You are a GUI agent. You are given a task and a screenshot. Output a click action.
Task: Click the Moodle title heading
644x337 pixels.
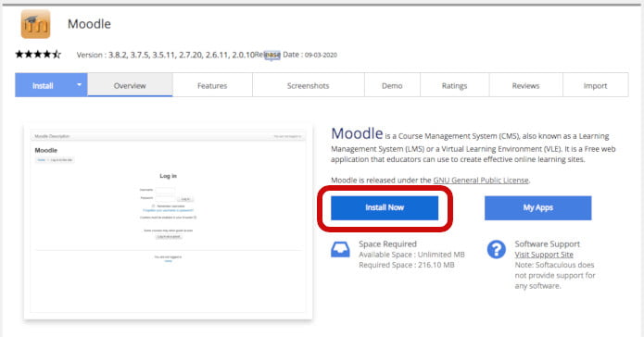[89, 24]
